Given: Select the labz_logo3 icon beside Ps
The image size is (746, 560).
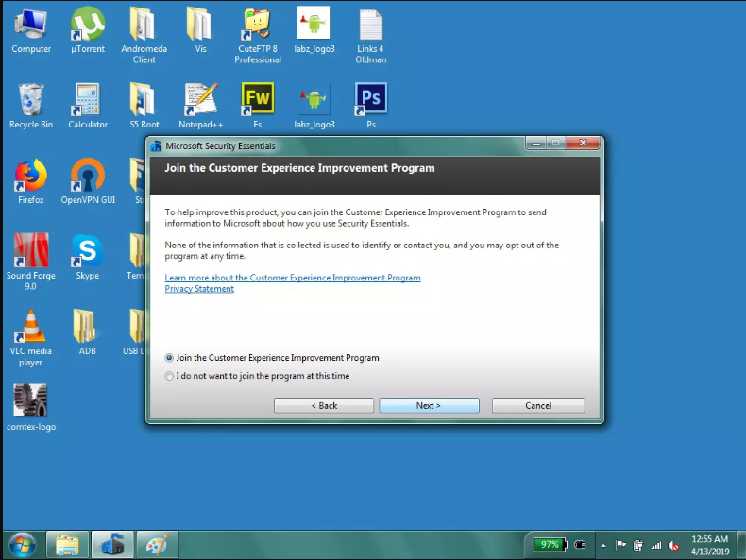Looking at the screenshot, I should 314,106.
